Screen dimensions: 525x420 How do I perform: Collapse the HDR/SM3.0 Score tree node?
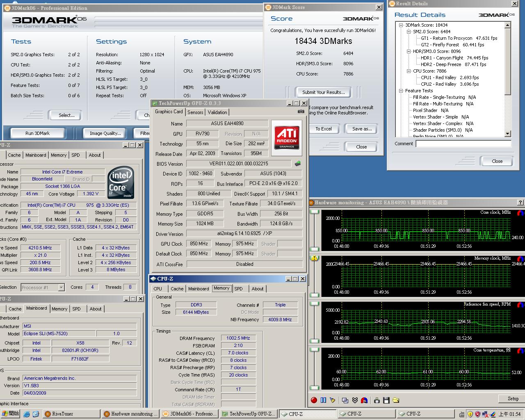coord(409,51)
